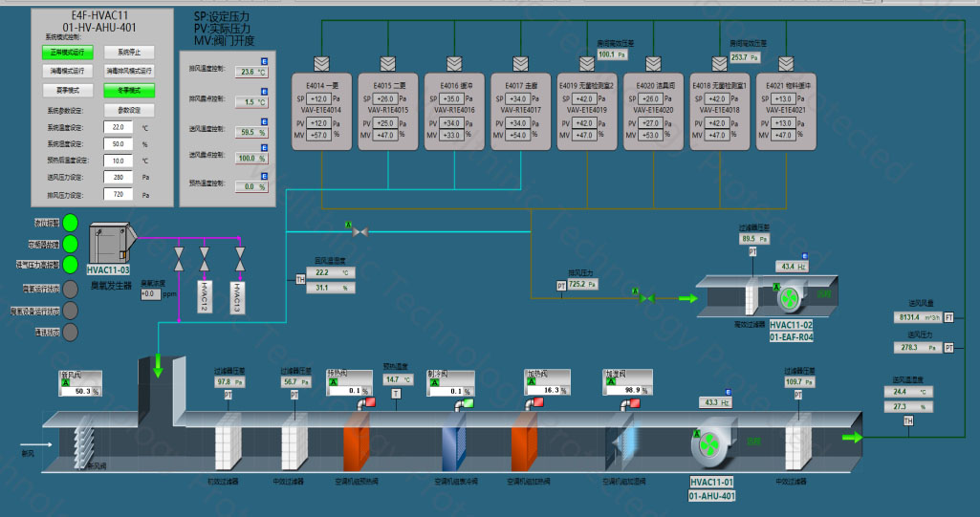Click the normal mode run button (正常模式运行)
The height and width of the screenshot is (517, 980).
coord(68,53)
